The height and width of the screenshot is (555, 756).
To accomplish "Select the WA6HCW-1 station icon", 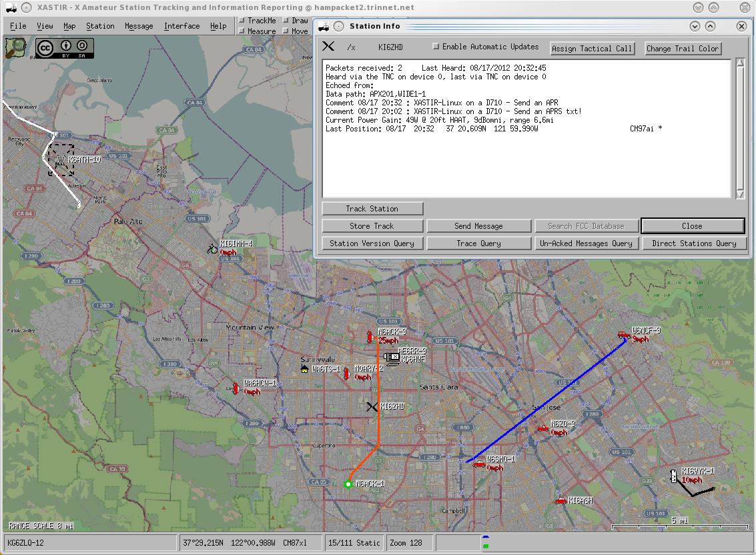I will (x=236, y=388).
